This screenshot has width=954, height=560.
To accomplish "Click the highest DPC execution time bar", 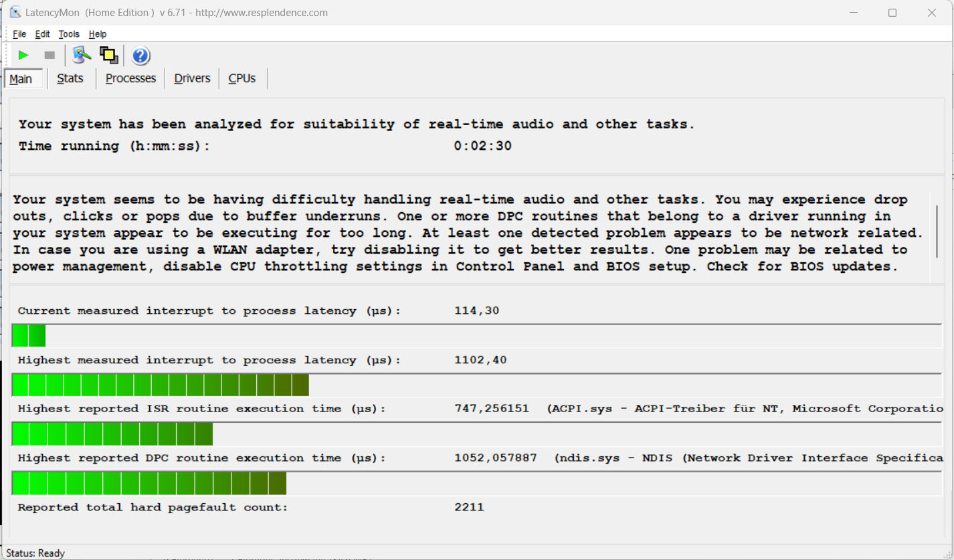I will pos(477,484).
